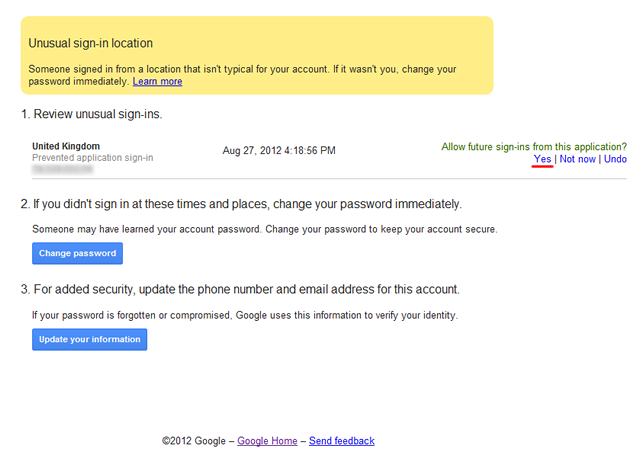The image size is (640, 465).
Task: Click the Someone may have learned paragraph
Action: point(265,229)
